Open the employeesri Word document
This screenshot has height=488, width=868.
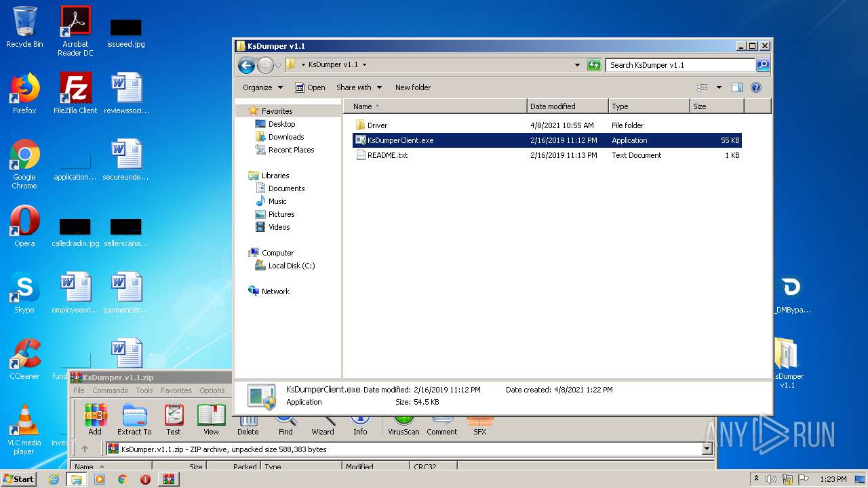pyautogui.click(x=75, y=292)
